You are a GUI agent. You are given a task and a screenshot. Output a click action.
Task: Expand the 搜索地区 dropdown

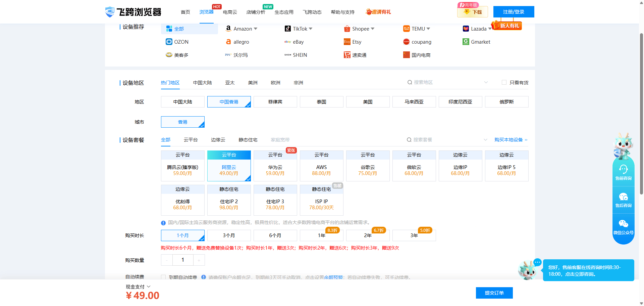[x=486, y=82]
